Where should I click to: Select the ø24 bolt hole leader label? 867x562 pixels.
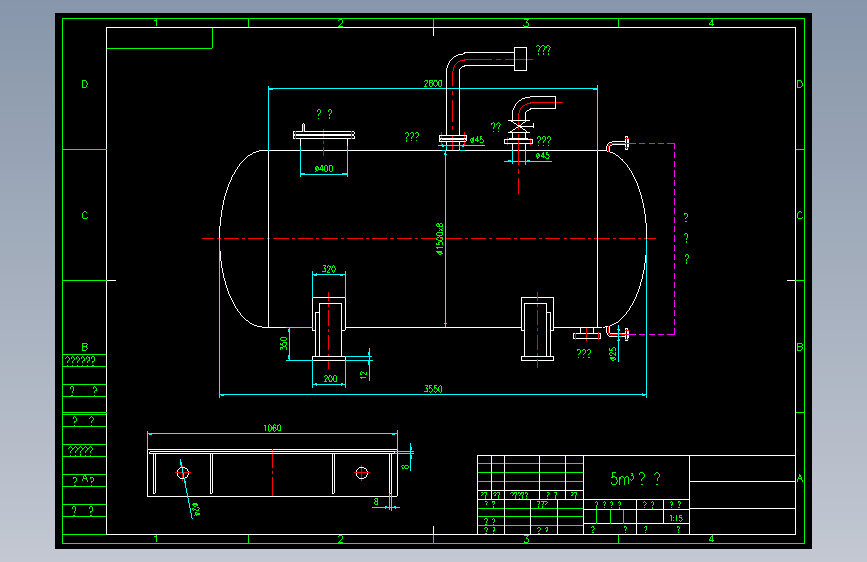(x=196, y=509)
